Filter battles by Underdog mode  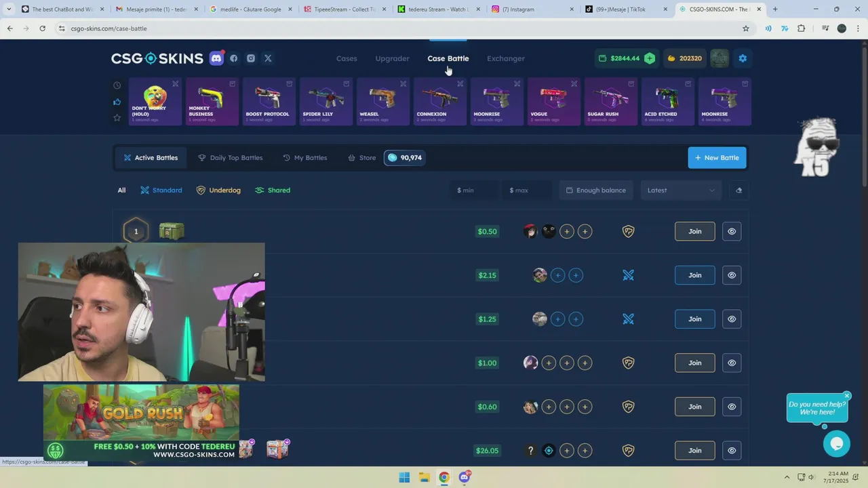click(218, 190)
